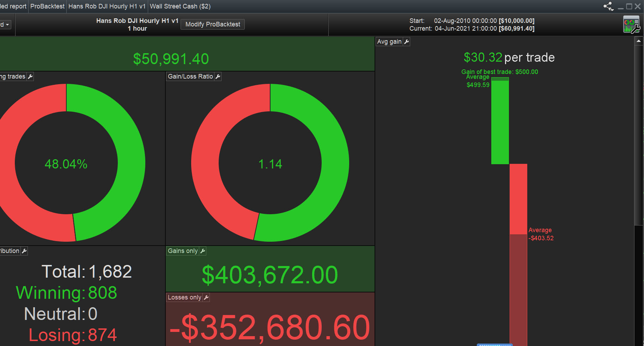Viewport: 644px width, 346px height.
Task: Click the 1.14 gain/loss ratio value
Action: (x=270, y=164)
